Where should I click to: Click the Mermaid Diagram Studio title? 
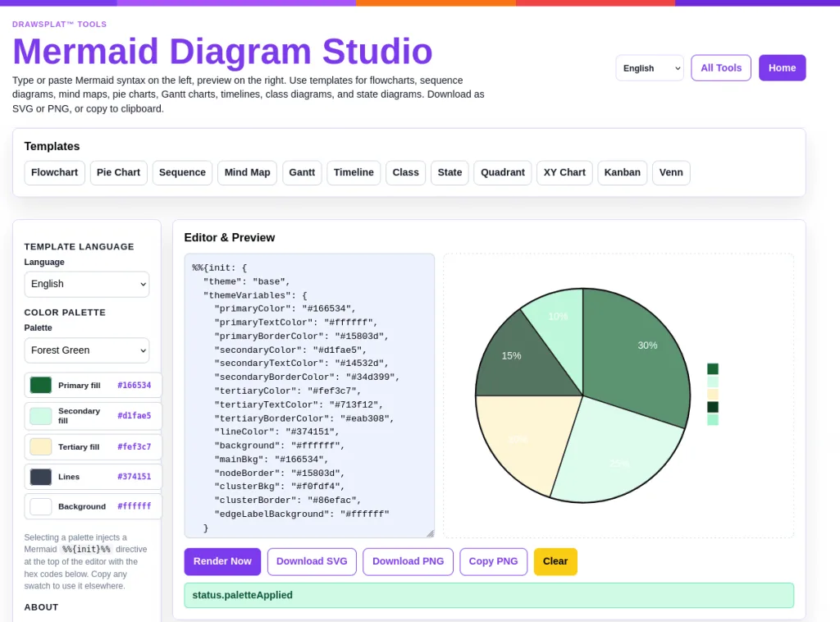point(222,52)
